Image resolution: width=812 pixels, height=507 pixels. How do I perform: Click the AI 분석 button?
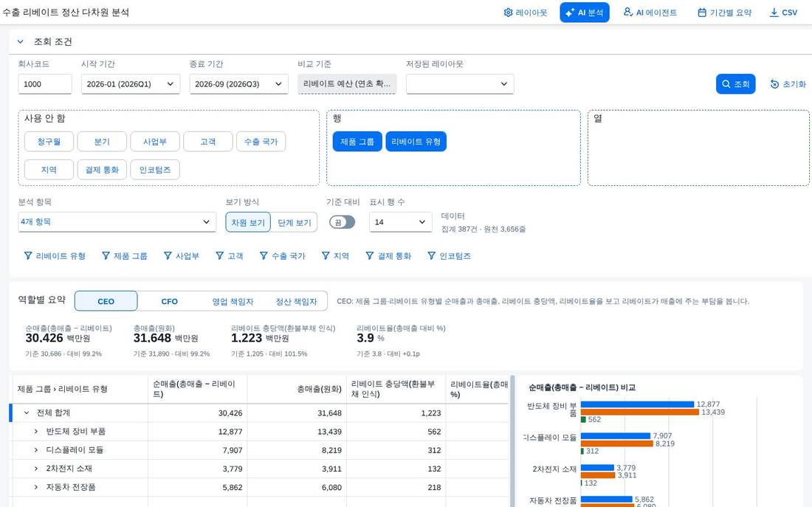pyautogui.click(x=584, y=13)
